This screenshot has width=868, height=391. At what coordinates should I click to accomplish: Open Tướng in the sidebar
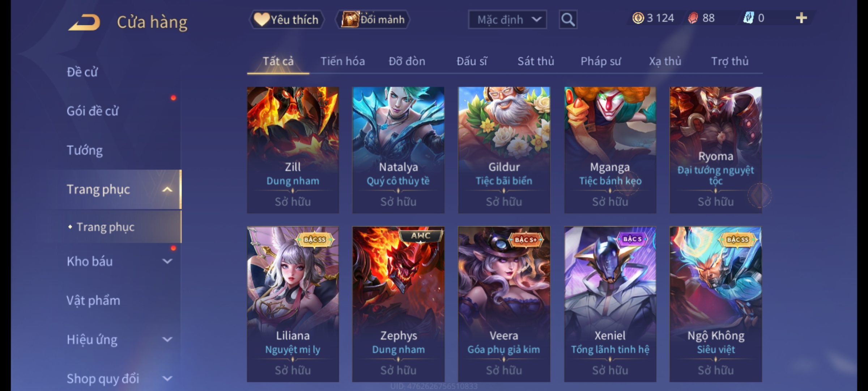(85, 150)
